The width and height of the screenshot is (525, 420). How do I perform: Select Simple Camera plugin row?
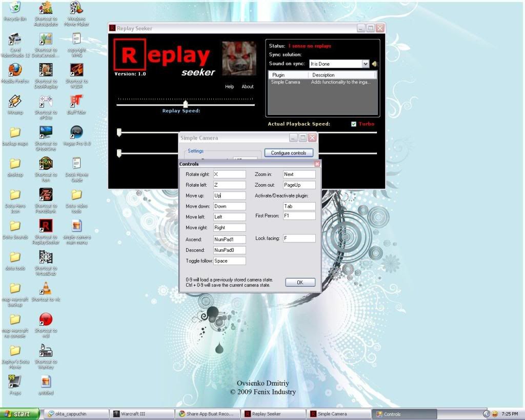[x=322, y=82]
